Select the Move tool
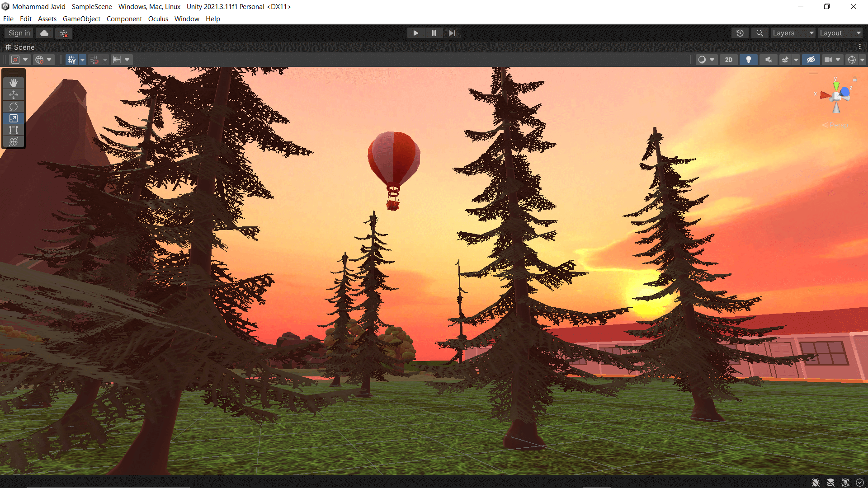868x488 pixels. point(14,94)
